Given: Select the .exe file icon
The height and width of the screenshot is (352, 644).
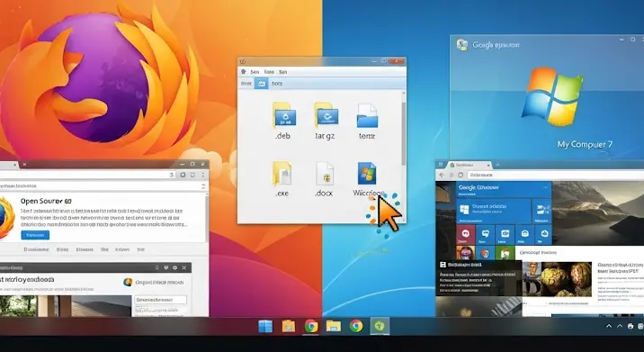Looking at the screenshot, I should 282,174.
